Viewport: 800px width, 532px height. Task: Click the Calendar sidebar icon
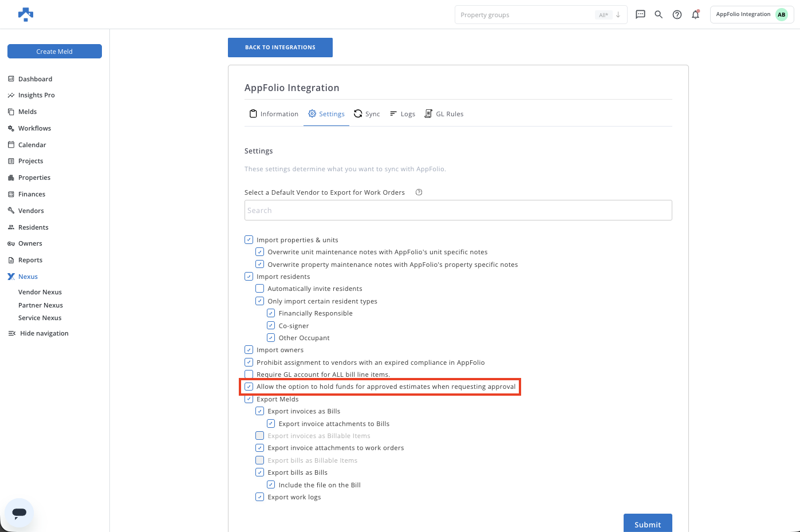[11, 145]
